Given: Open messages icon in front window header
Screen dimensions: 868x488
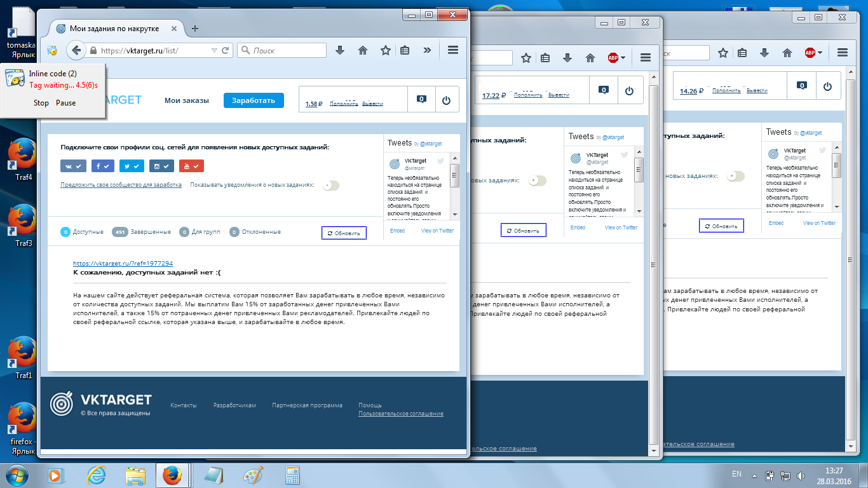Looking at the screenshot, I should click(x=421, y=99).
